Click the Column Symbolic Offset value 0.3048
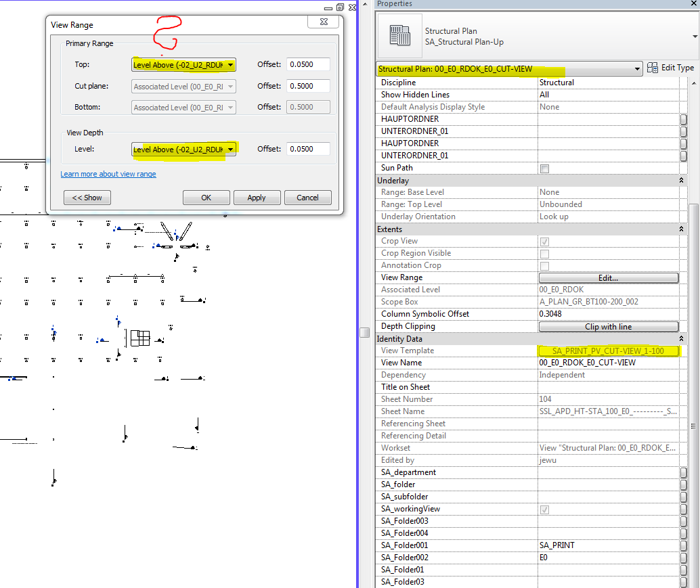The width and height of the screenshot is (700, 588). (x=550, y=314)
